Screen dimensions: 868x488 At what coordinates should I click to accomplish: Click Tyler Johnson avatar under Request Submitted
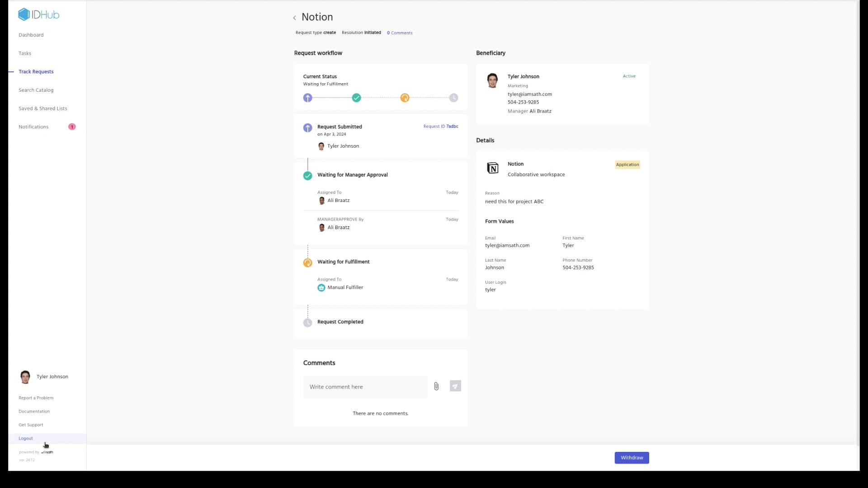pyautogui.click(x=321, y=146)
